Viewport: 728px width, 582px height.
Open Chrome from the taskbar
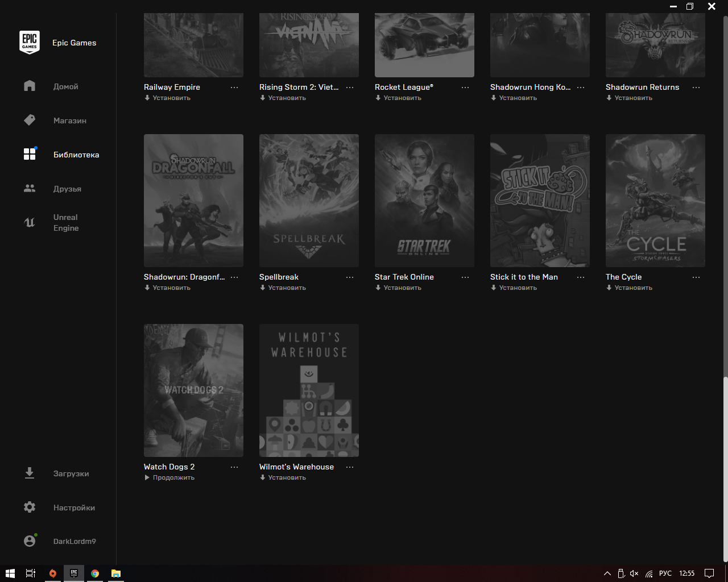(95, 573)
